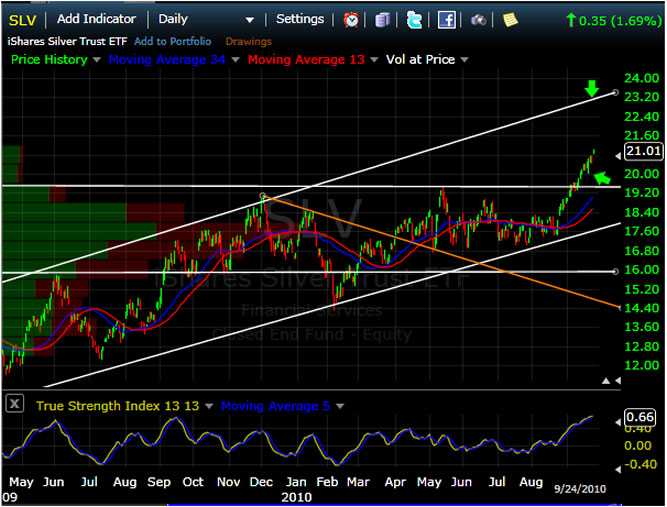Click the Add to Portfolio link
The width and height of the screenshot is (667, 507).
pyautogui.click(x=172, y=41)
